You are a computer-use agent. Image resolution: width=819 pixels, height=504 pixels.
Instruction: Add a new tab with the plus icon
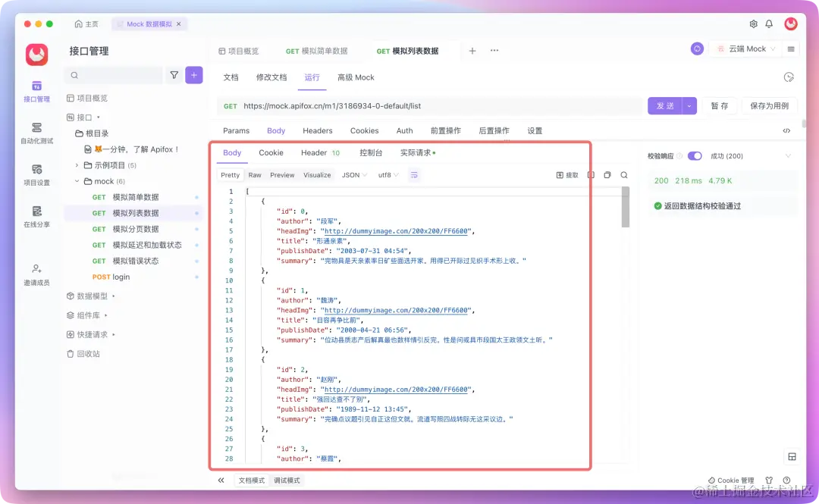click(x=472, y=51)
